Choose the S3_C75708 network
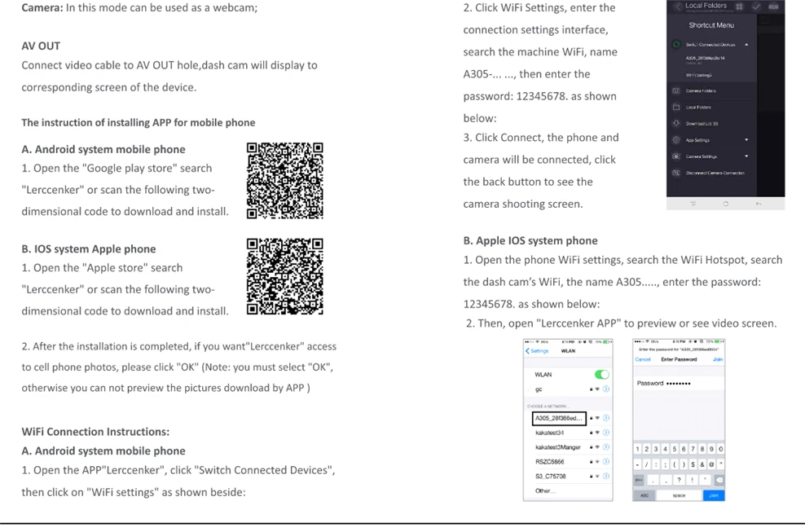This screenshot has height=532, width=805. click(x=550, y=477)
